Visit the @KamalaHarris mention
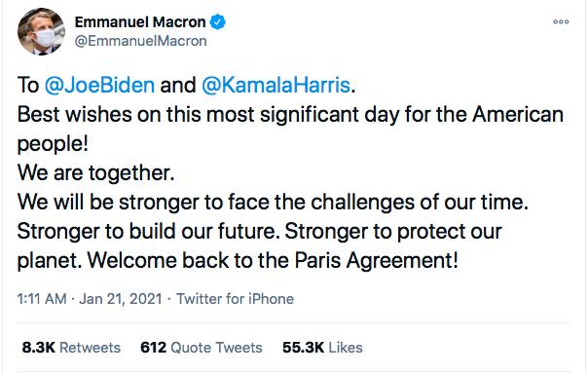 click(x=276, y=85)
